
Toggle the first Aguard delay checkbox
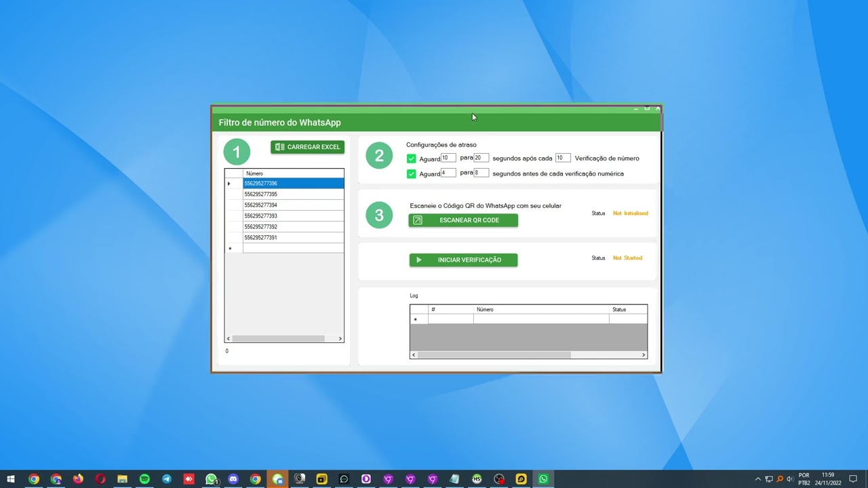click(x=411, y=159)
